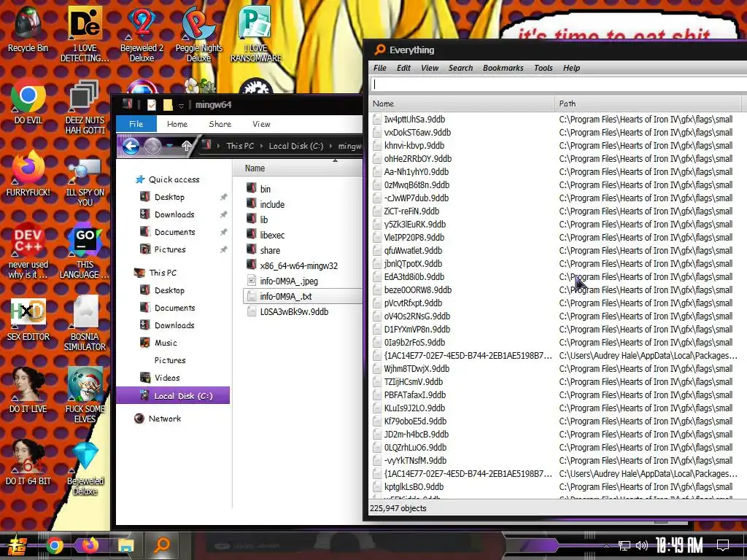Screen dimensions: 747x560
Task: Launch Bejeweled Deluxe desktop shortcut
Action: coord(85,467)
